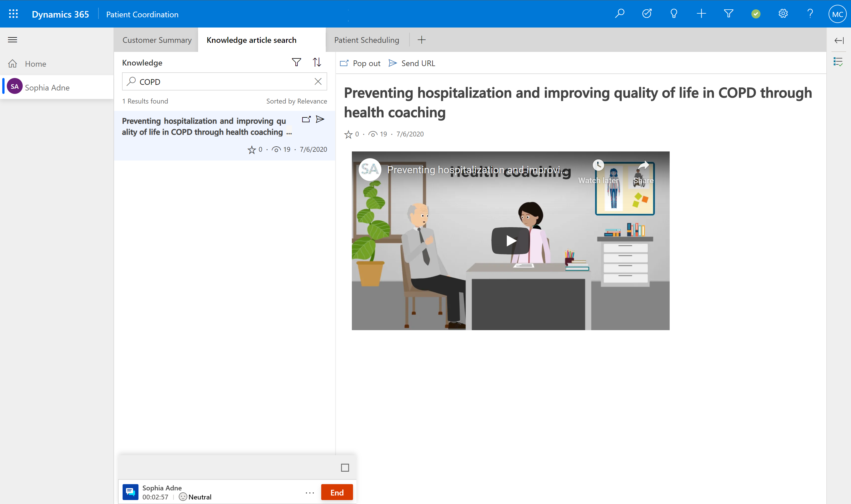
Task: Click the filter icon in top toolbar
Action: [x=728, y=14]
